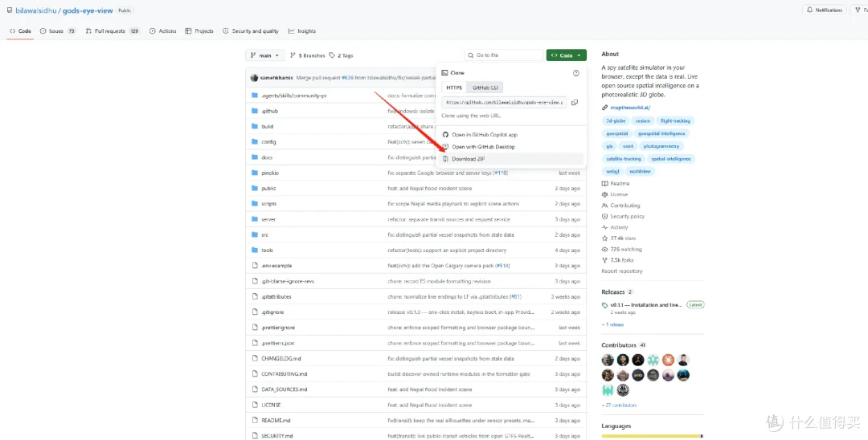This screenshot has height=440, width=868.
Task: Click the .env.example file icon
Action: coord(255,266)
